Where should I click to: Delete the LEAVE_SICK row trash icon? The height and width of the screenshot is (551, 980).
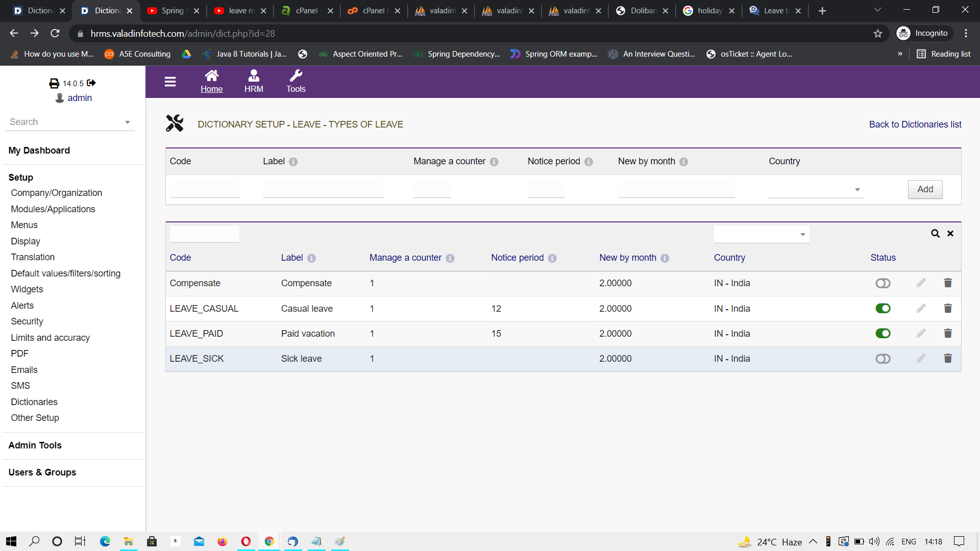click(x=948, y=359)
